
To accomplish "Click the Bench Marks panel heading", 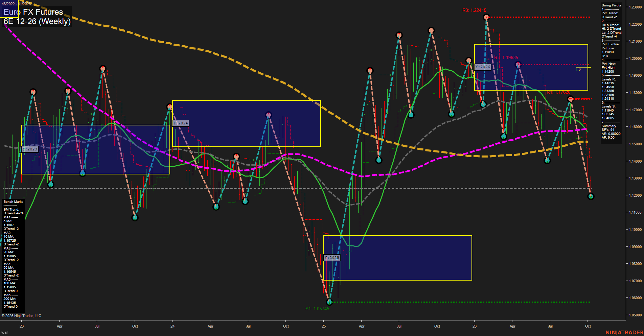I will [x=14, y=202].
